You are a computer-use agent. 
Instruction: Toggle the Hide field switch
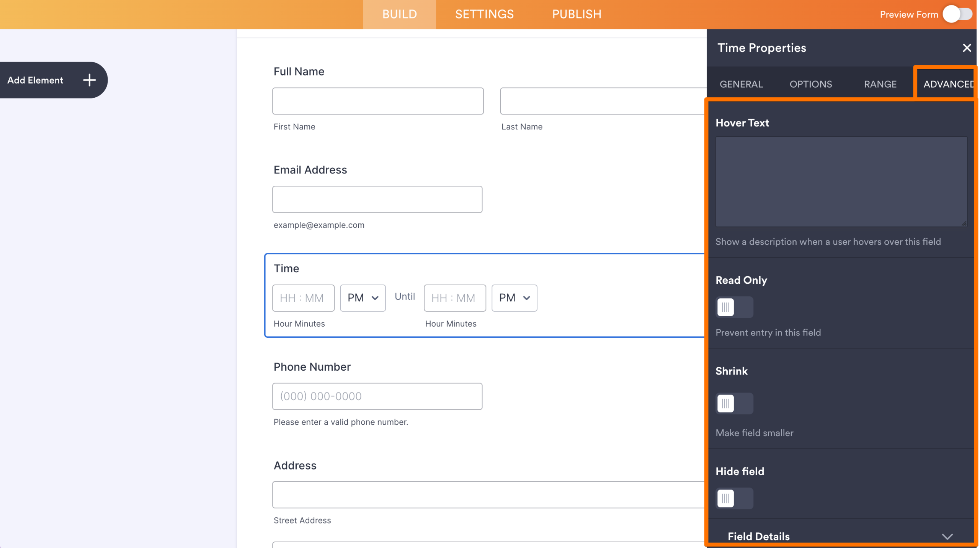coord(734,498)
